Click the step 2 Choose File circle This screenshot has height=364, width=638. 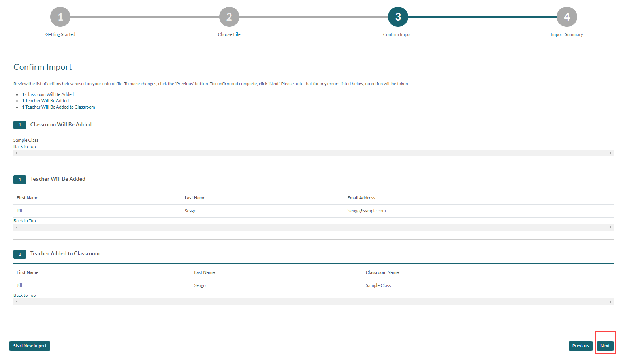click(x=229, y=17)
